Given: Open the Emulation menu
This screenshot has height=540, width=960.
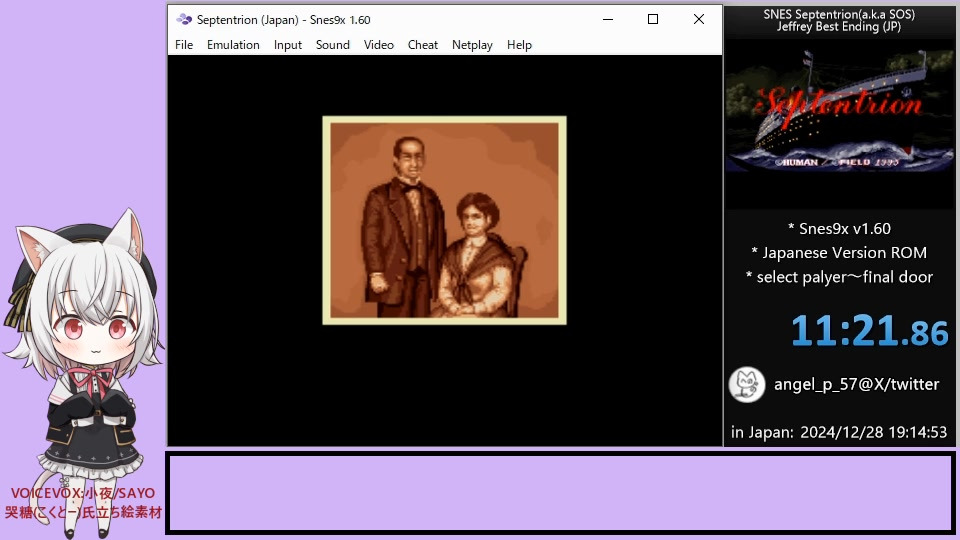Looking at the screenshot, I should point(233,45).
